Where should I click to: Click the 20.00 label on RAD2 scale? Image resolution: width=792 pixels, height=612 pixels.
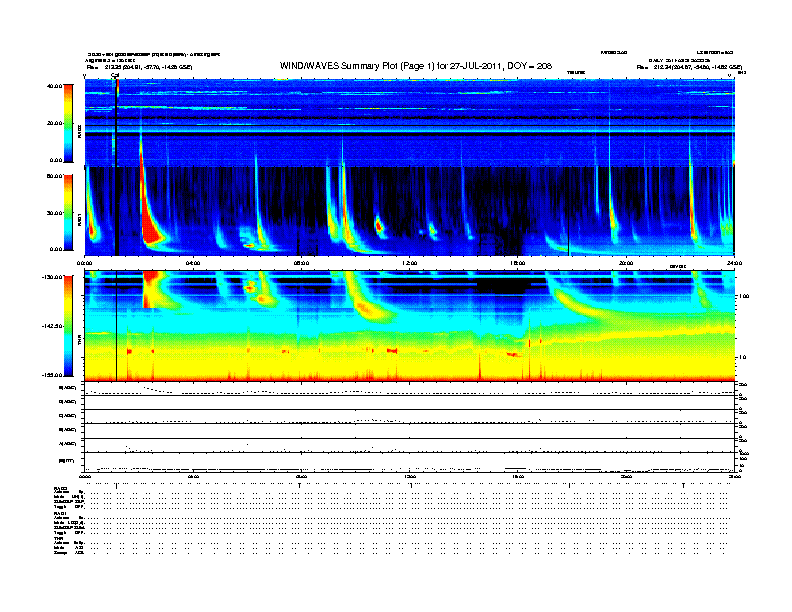click(x=54, y=123)
